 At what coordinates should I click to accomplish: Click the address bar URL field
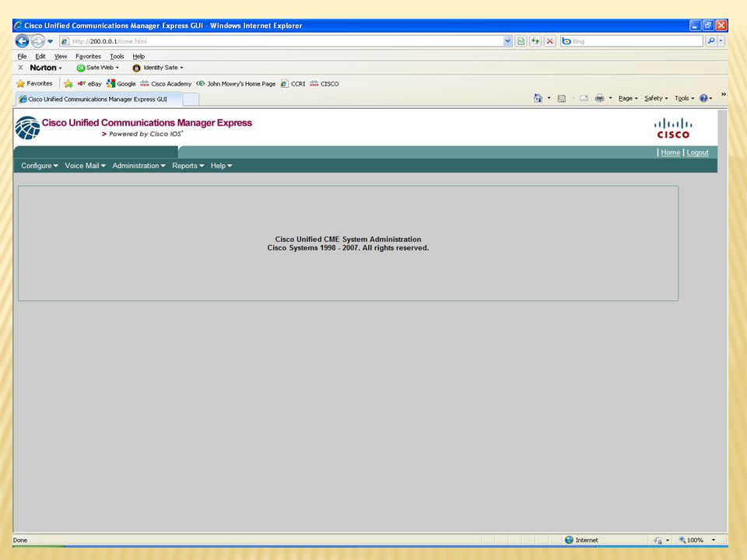[x=281, y=41]
